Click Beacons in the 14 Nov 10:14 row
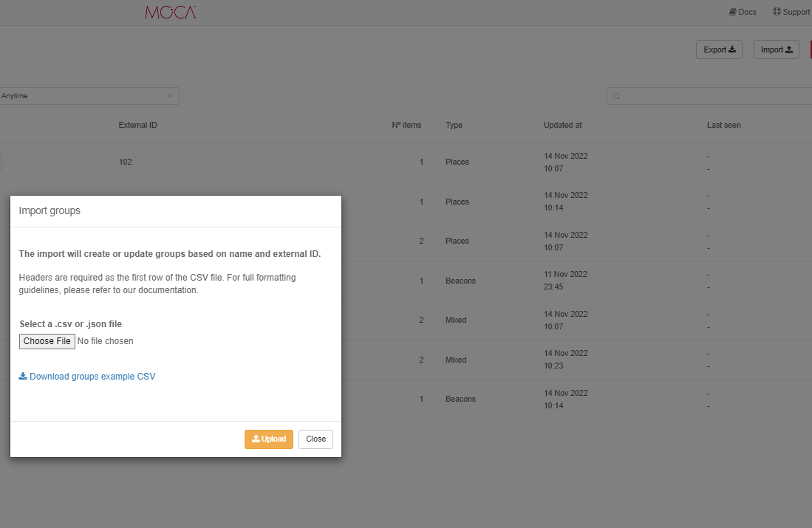812x528 pixels. tap(460, 399)
